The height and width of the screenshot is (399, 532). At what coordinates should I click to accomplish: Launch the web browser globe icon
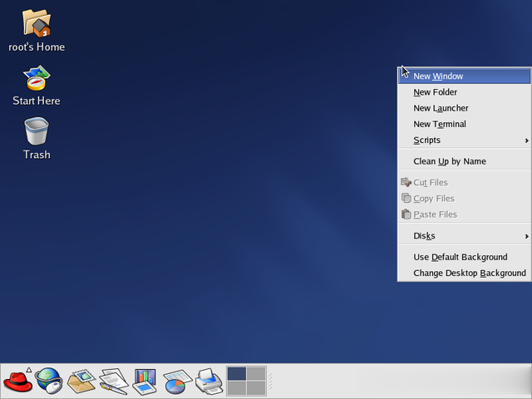(x=49, y=381)
